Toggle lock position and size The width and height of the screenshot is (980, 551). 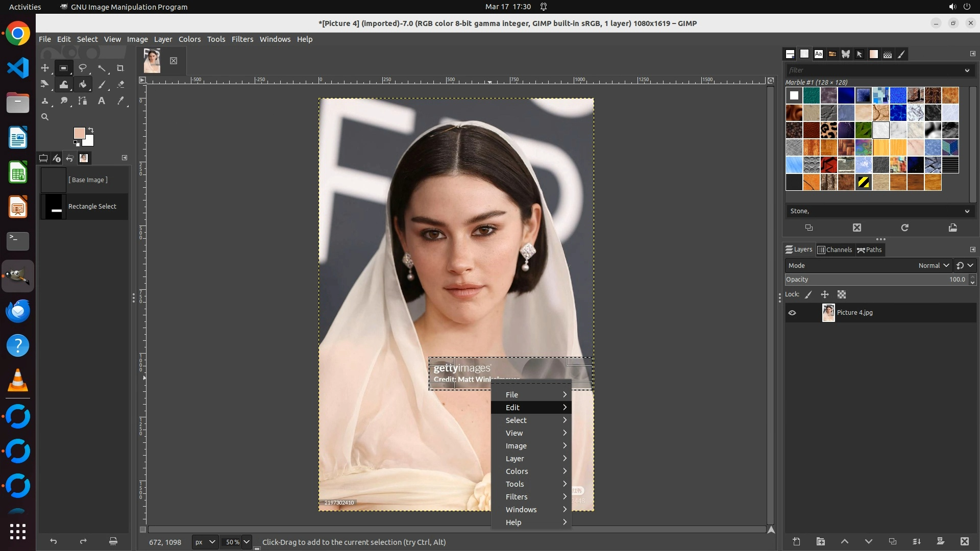pos(825,294)
